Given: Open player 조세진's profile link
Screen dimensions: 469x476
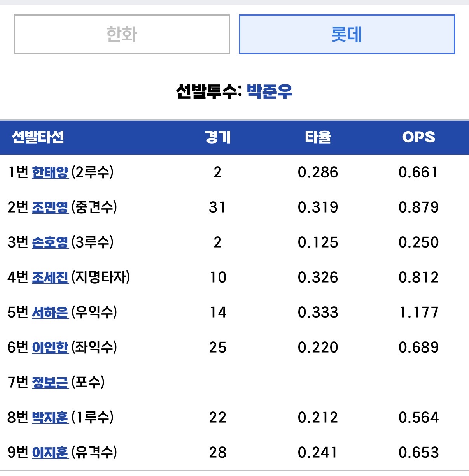Looking at the screenshot, I should click(x=50, y=277).
